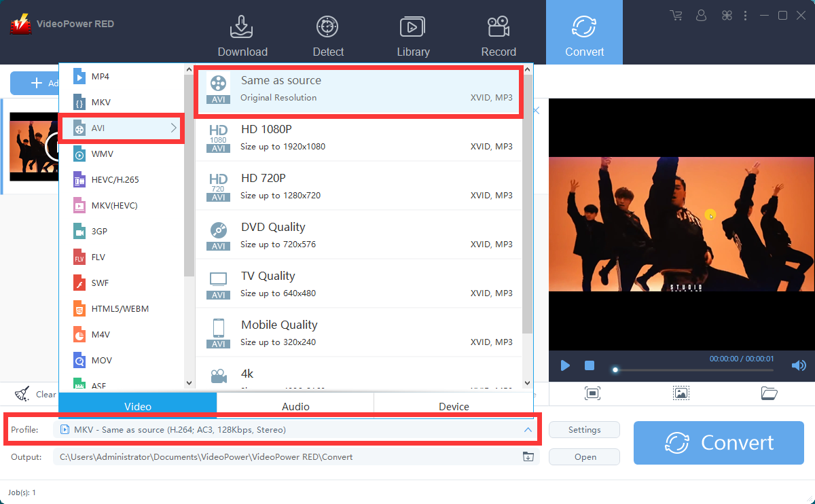Expand the AVI submenu arrow
This screenshot has width=815, height=504.
(x=174, y=128)
